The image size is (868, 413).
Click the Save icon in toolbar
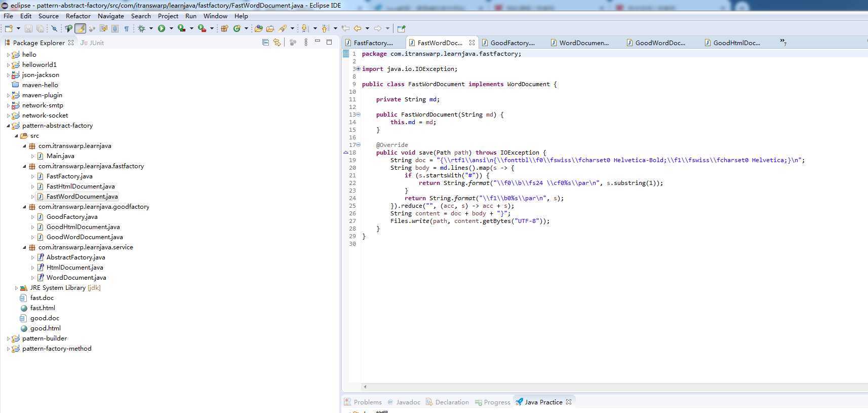[28, 28]
